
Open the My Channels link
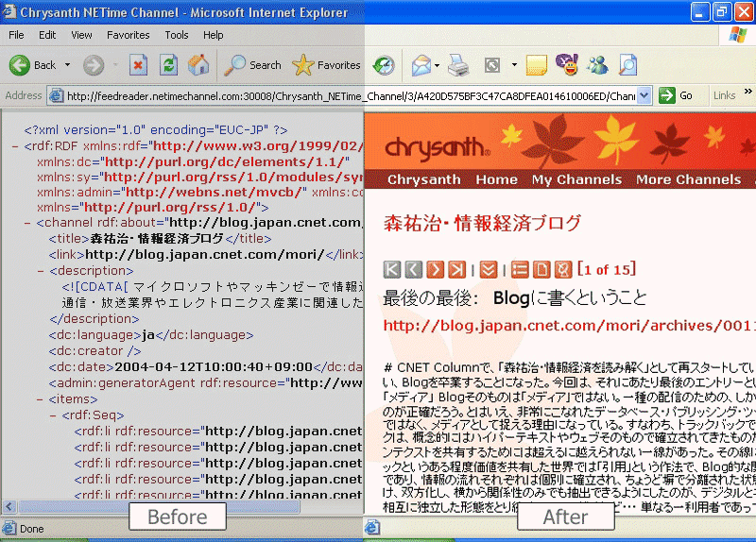(576, 179)
